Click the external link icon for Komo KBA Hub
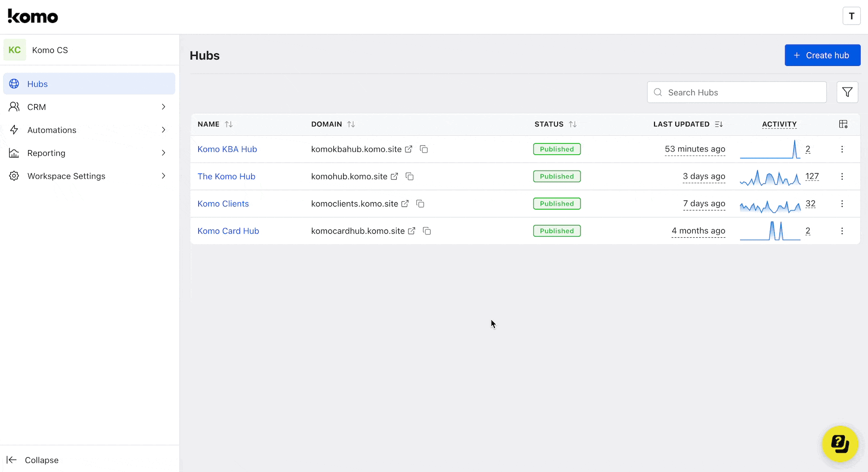The width and height of the screenshot is (868, 472). pyautogui.click(x=409, y=149)
